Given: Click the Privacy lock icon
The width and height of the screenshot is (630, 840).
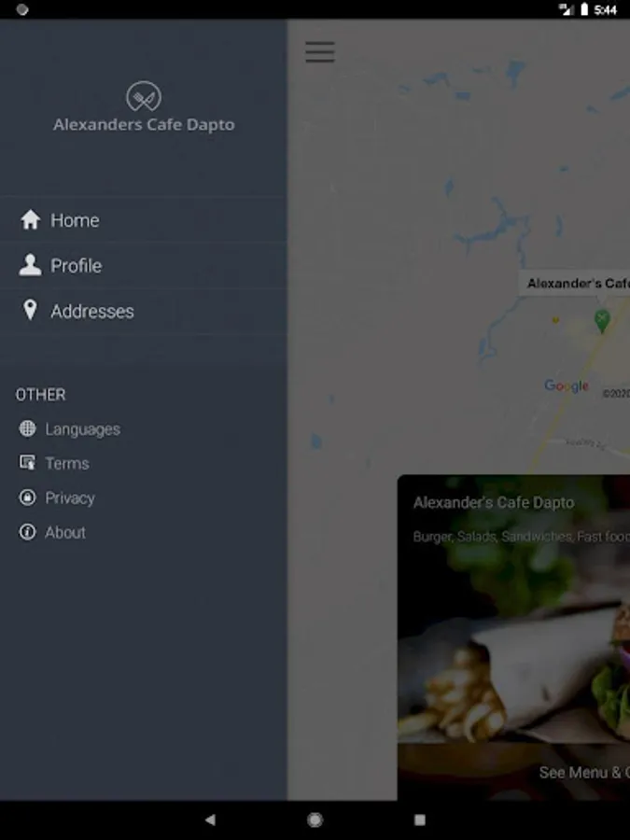Looking at the screenshot, I should point(27,497).
